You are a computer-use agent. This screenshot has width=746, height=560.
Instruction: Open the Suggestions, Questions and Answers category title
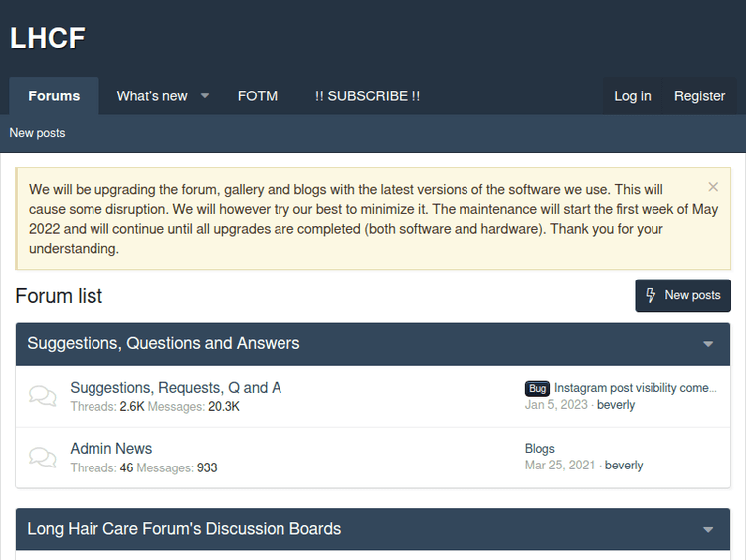pyautogui.click(x=163, y=344)
